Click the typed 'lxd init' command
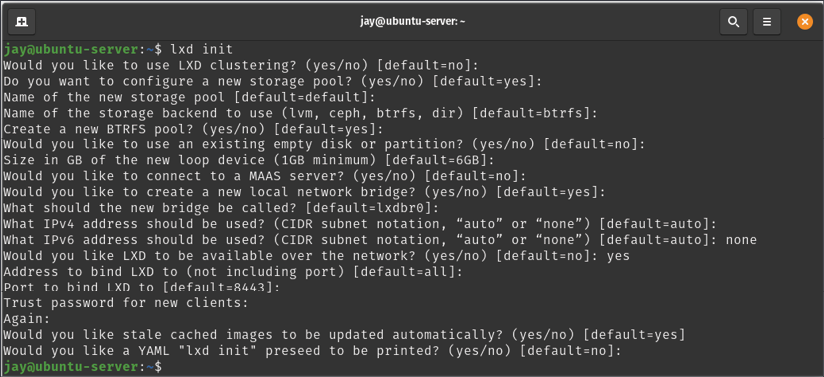The image size is (824, 377). pyautogui.click(x=202, y=49)
